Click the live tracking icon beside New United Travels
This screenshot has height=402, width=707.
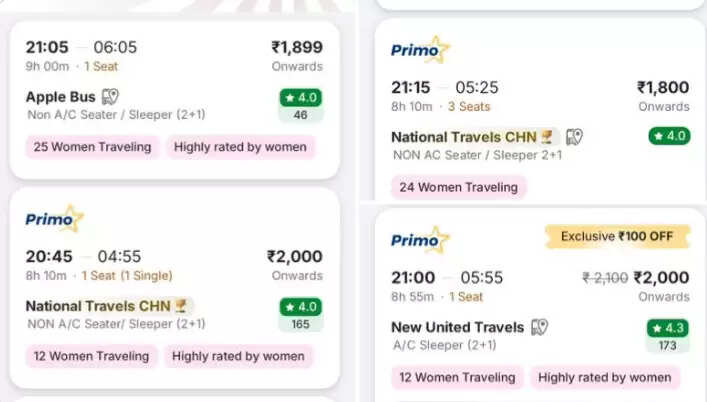coord(540,327)
